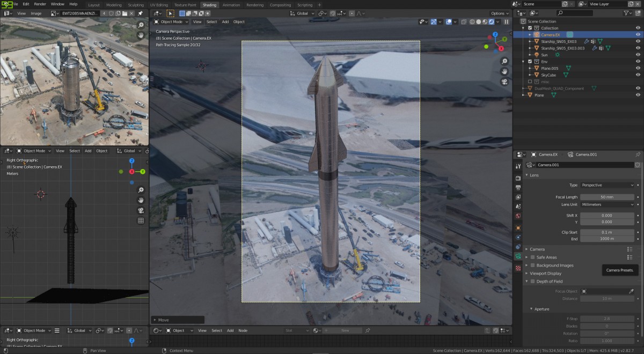Open the Render menu
This screenshot has height=354, width=644.
tap(40, 4)
